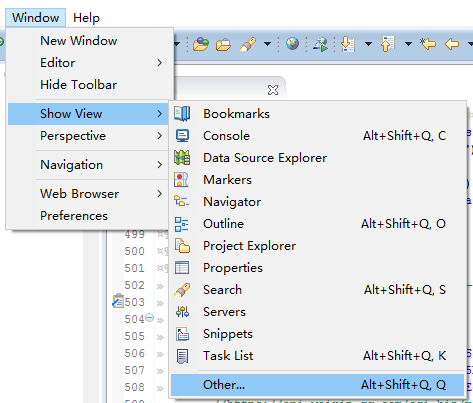Click the Next Annotation toolbar icon

pos(347,44)
